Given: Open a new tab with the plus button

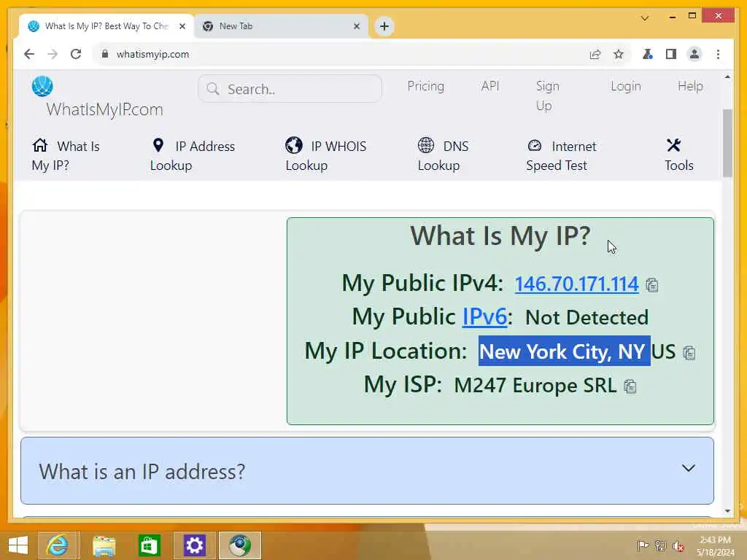Looking at the screenshot, I should tap(384, 26).
